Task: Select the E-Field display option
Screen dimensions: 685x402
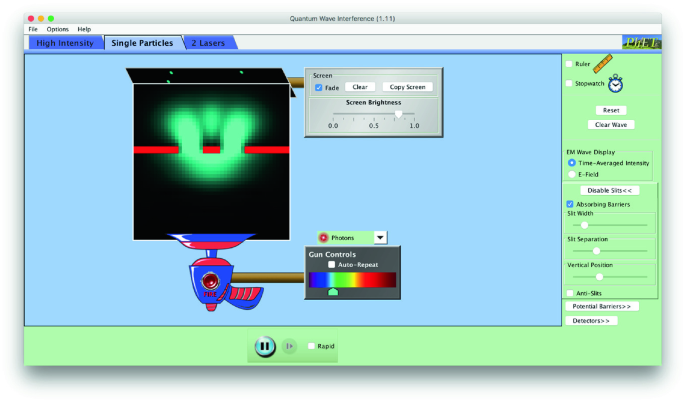Action: tap(572, 173)
